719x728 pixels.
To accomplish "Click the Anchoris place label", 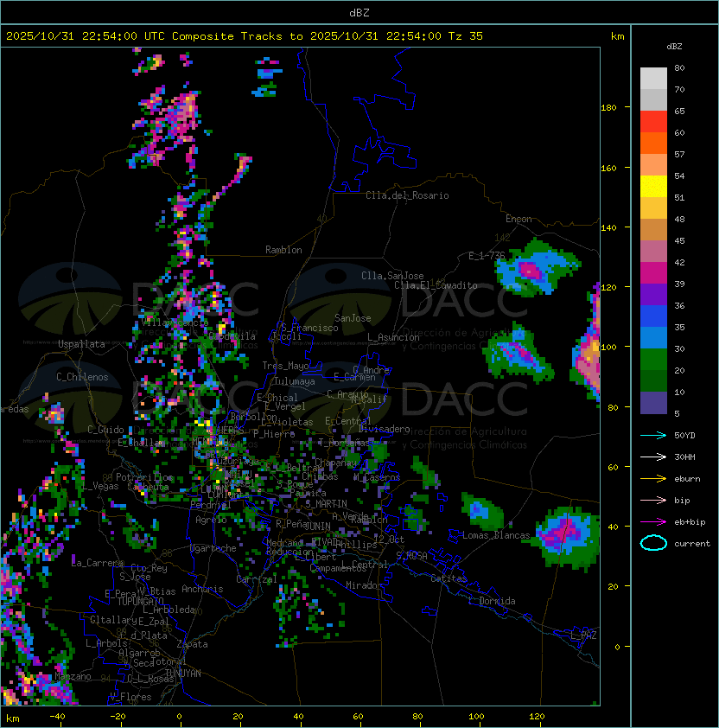I will 202,589.
